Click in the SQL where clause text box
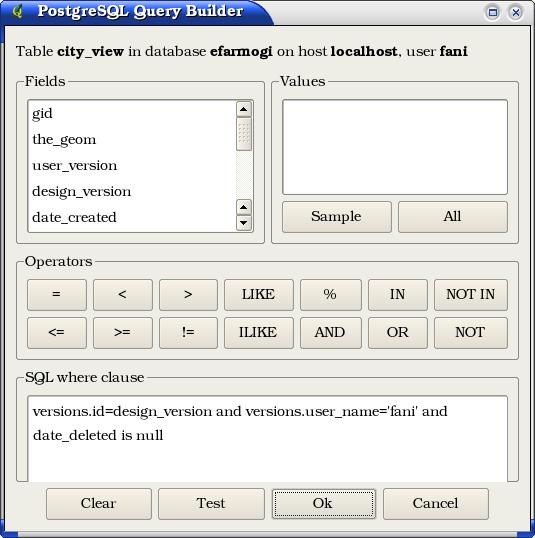Viewport: 535px width, 538px height. pyautogui.click(x=267, y=439)
